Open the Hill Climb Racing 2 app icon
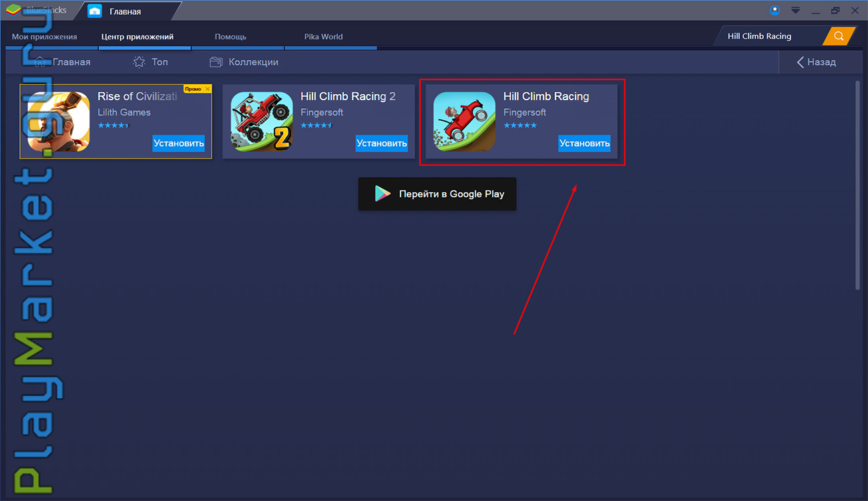 [262, 121]
